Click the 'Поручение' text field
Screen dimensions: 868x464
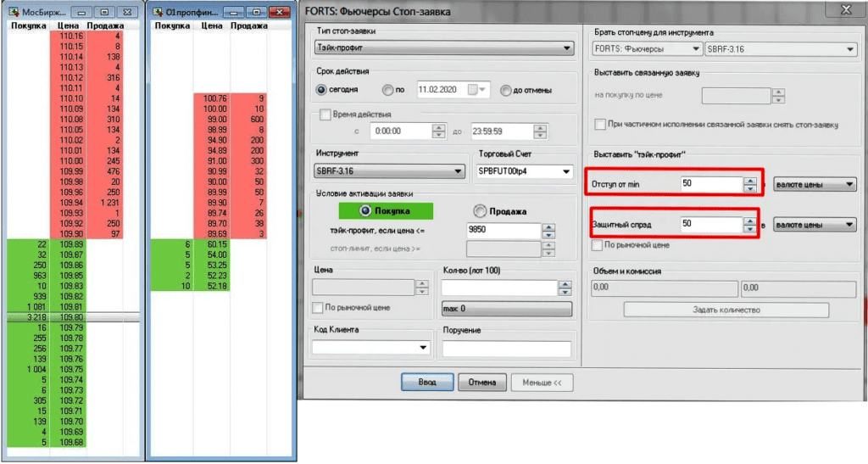coord(506,349)
